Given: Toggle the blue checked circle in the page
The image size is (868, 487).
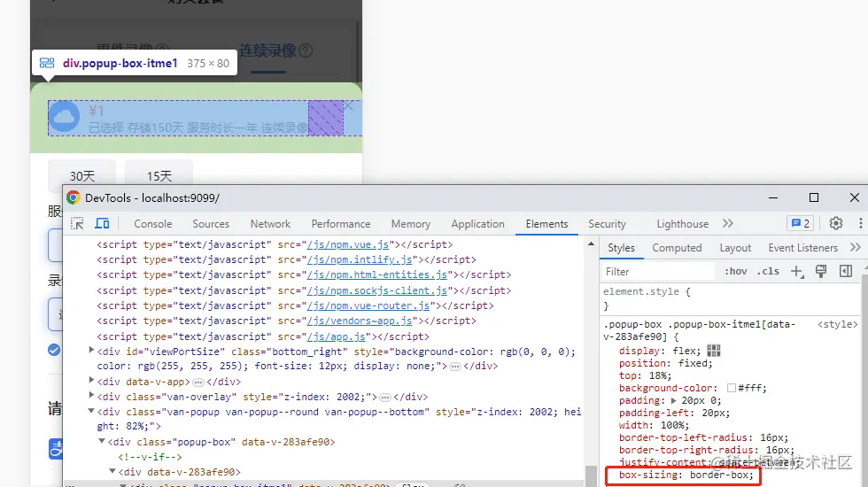Looking at the screenshot, I should coord(54,350).
